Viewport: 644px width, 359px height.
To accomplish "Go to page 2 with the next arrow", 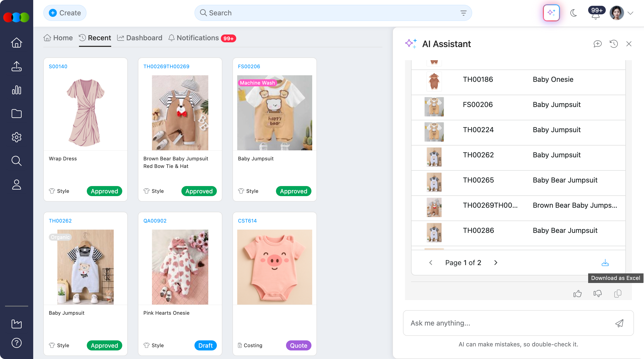I will 496,263.
